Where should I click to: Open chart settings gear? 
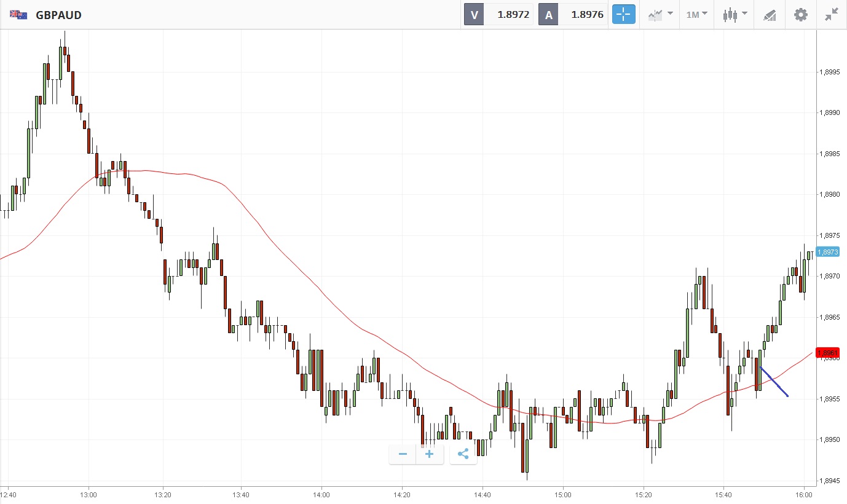tap(800, 15)
